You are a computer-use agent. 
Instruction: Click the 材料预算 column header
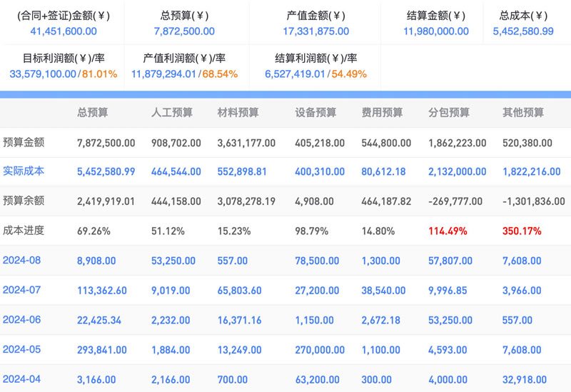tap(238, 112)
